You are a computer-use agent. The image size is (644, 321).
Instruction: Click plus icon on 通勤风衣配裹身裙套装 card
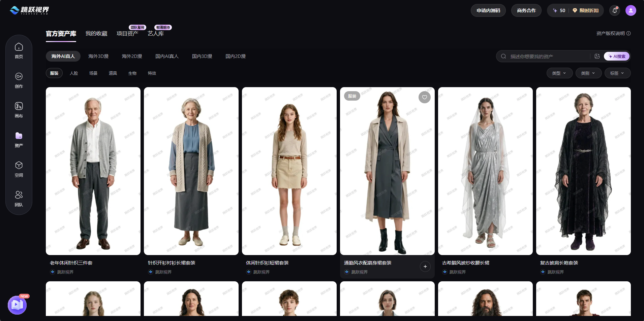[x=425, y=266]
